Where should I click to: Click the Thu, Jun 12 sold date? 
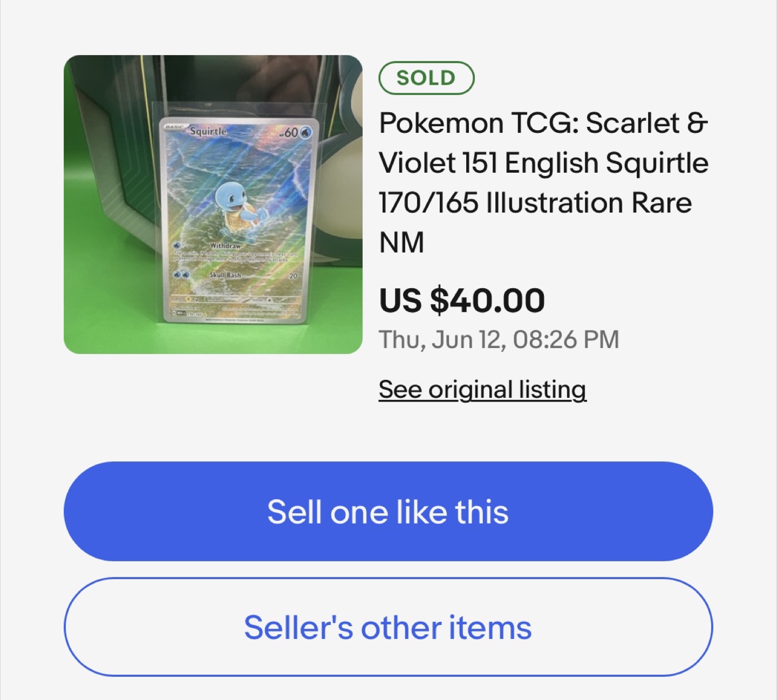(x=499, y=339)
